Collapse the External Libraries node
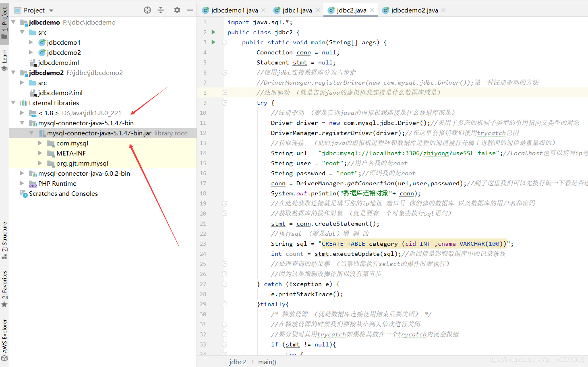The height and width of the screenshot is (367, 588). pos(13,103)
